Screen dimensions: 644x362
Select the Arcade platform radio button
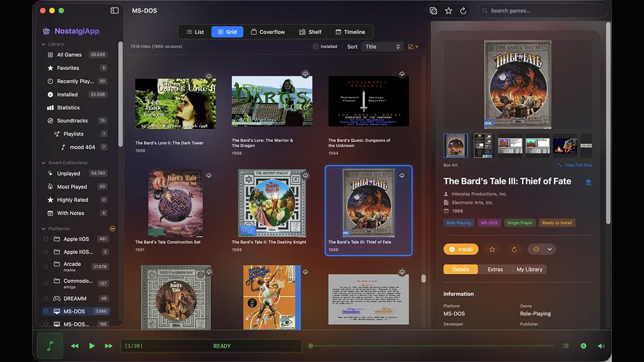point(46,266)
